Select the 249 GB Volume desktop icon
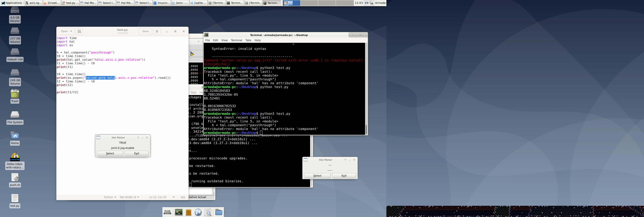 click(15, 77)
